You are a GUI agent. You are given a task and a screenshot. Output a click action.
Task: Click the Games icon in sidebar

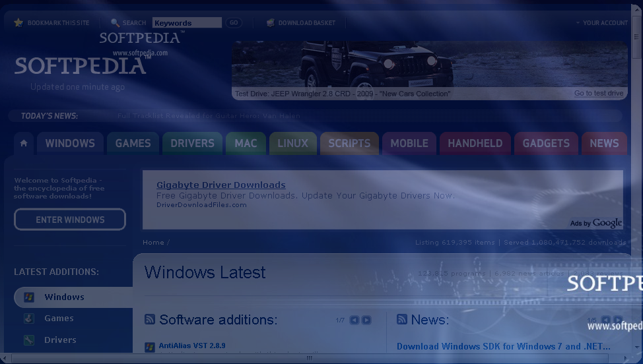[28, 318]
